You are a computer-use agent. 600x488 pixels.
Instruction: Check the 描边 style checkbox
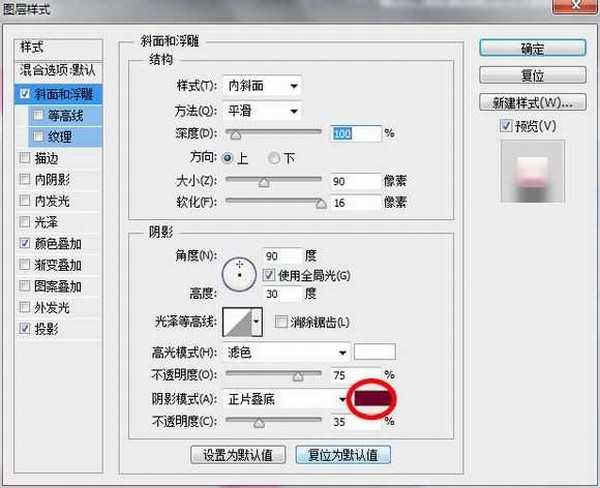pos(24,158)
